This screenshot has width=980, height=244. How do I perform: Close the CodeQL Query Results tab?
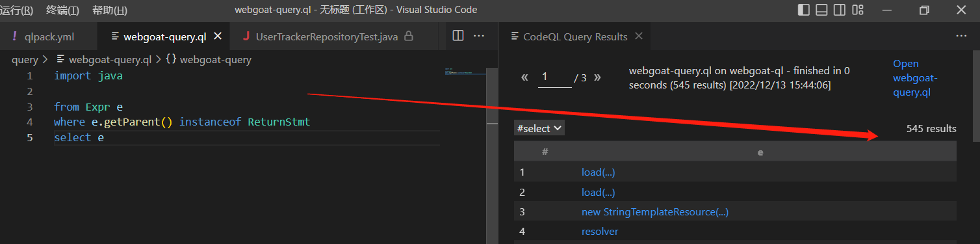pos(639,36)
